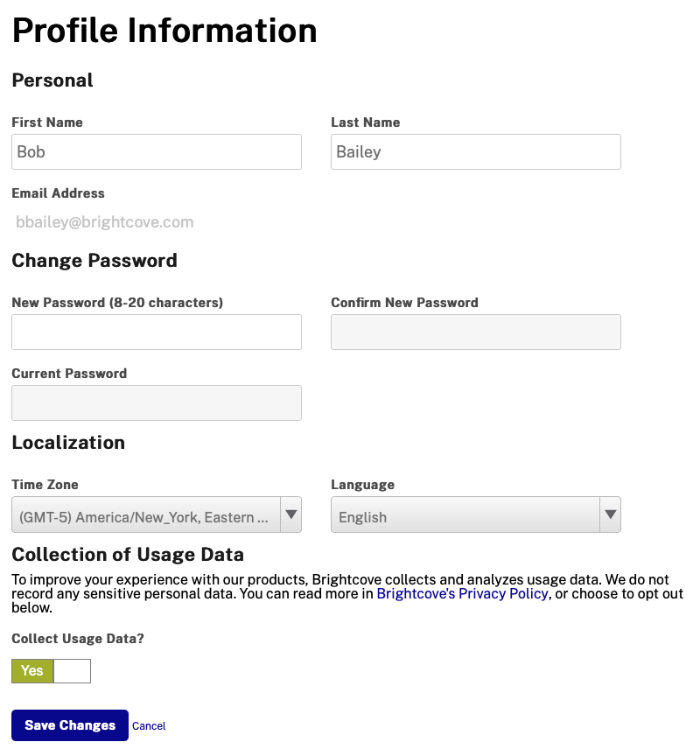Screen dimensions: 700x756
Task: Click the Time Zone label text
Action: (45, 485)
